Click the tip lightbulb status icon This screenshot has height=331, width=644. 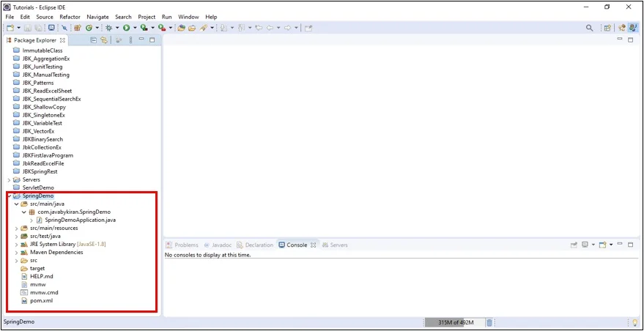[x=634, y=322]
